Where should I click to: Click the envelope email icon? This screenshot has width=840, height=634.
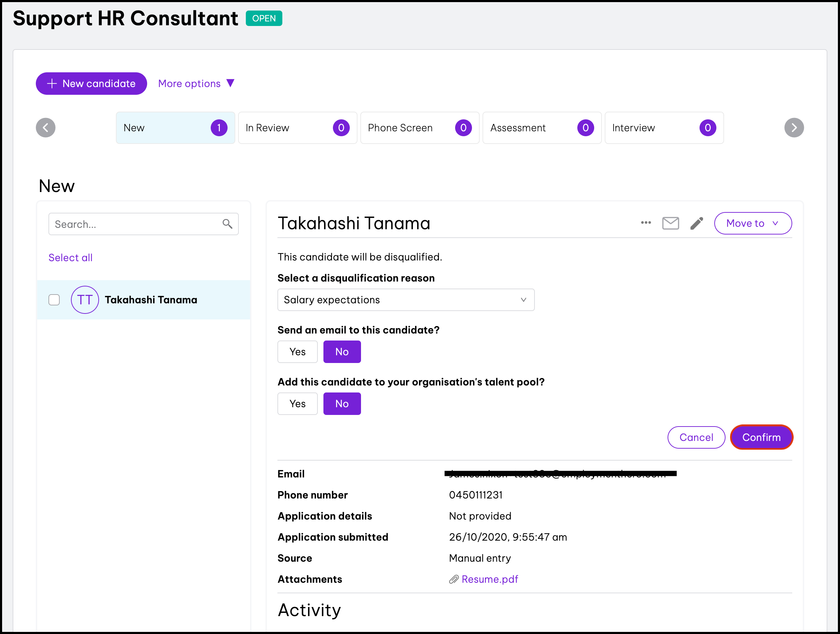670,223
